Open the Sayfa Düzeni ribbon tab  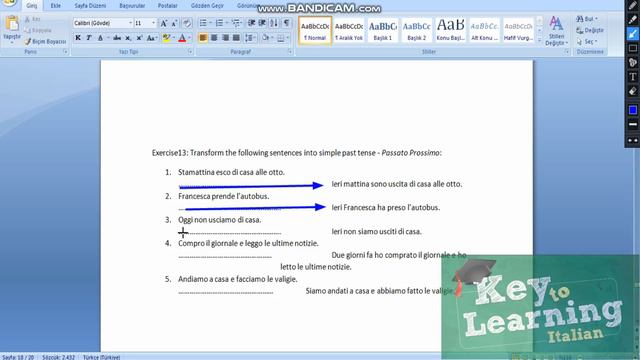click(x=90, y=6)
